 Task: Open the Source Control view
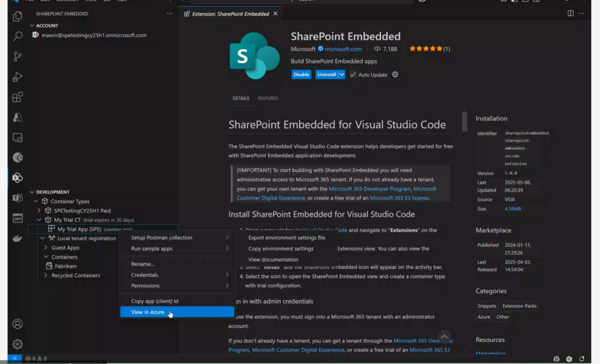18,57
